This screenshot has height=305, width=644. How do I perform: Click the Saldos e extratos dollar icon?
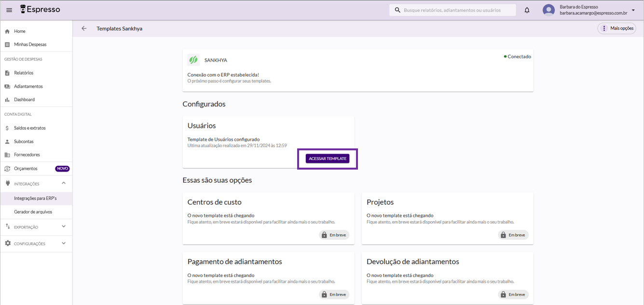[7, 128]
